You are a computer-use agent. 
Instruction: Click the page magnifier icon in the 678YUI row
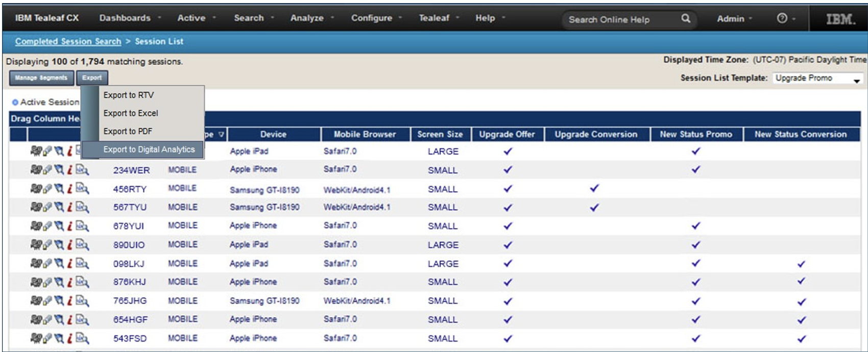[82, 225]
